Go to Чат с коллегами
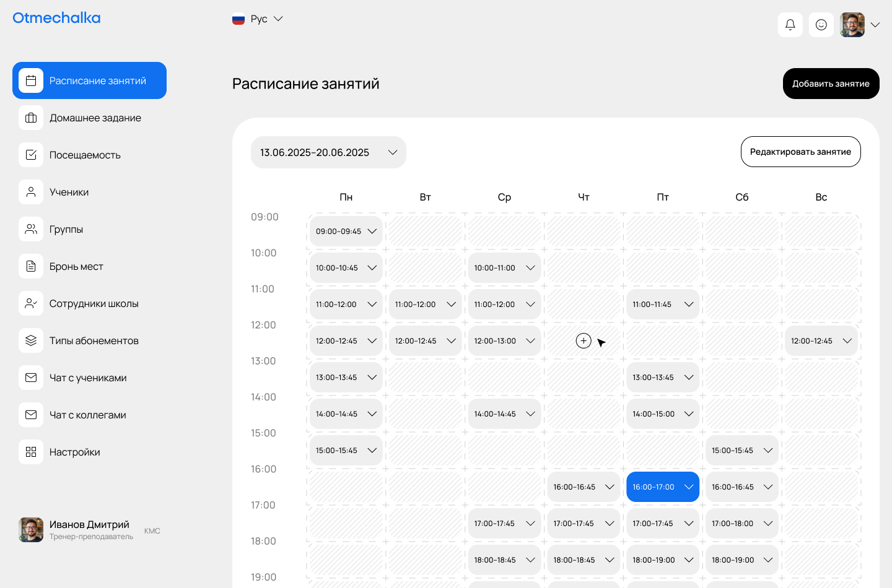This screenshot has width=892, height=588. 87,415
